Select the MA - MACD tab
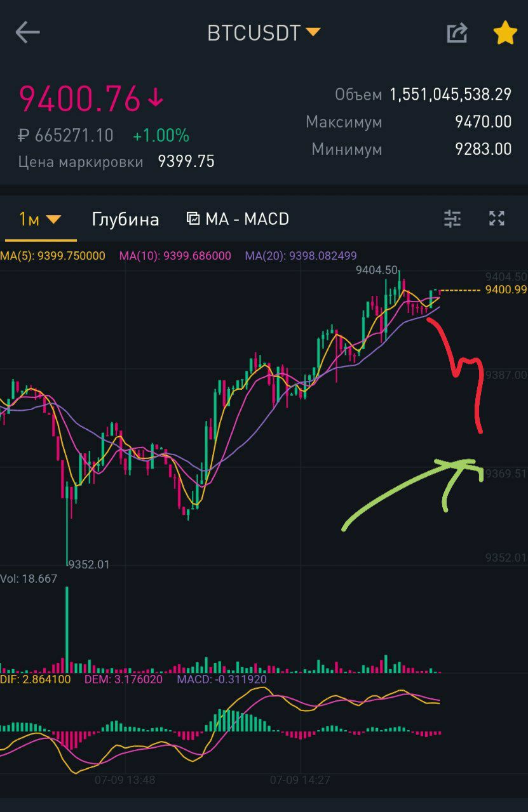This screenshot has width=528, height=812. [x=238, y=219]
